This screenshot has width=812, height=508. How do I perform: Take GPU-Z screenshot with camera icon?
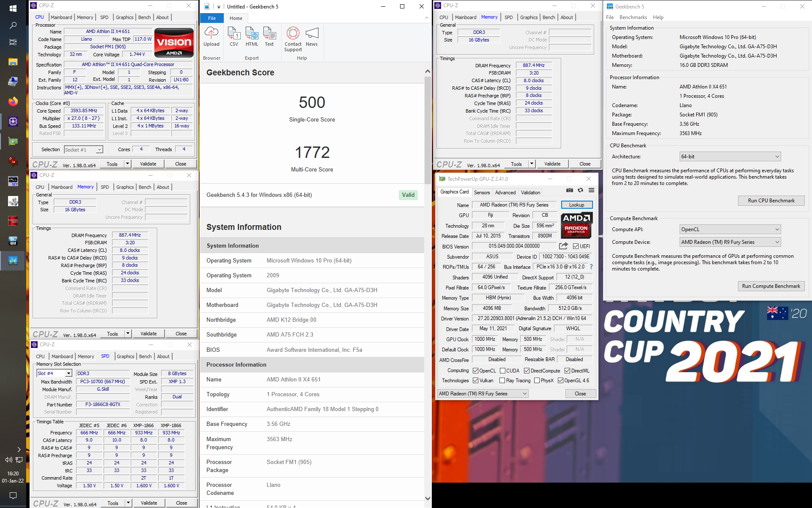[570, 190]
